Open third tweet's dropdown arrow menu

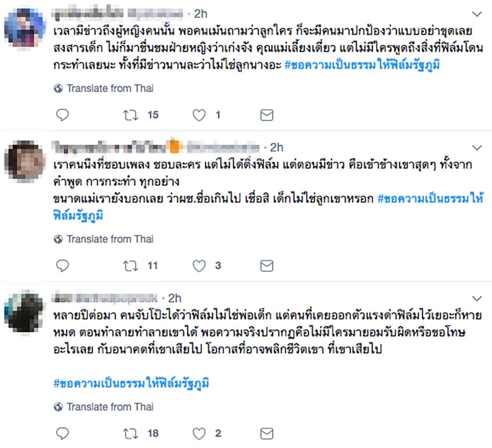point(477,299)
